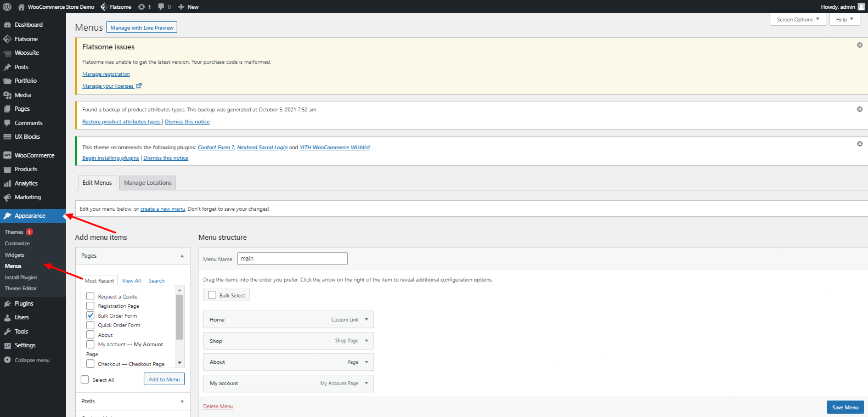Switch to the View All pages tab
Image resolution: width=868 pixels, height=417 pixels.
[x=131, y=280]
